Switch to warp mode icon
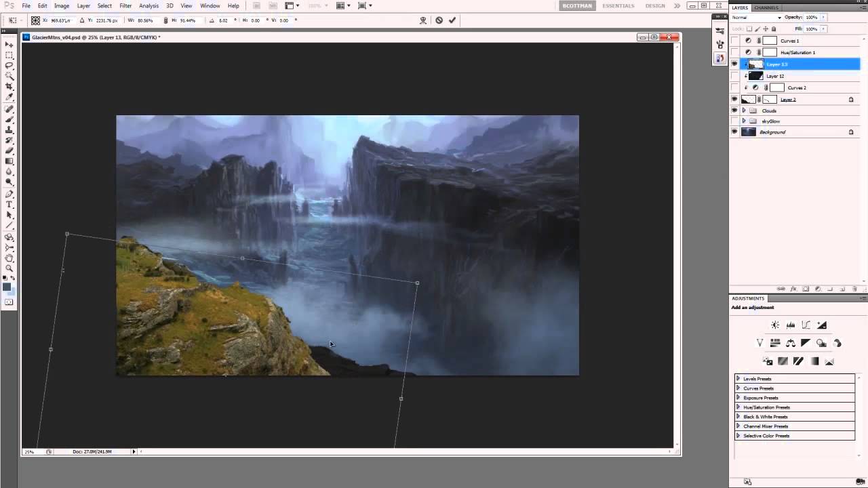Viewport: 868px width, 488px height. click(x=423, y=20)
